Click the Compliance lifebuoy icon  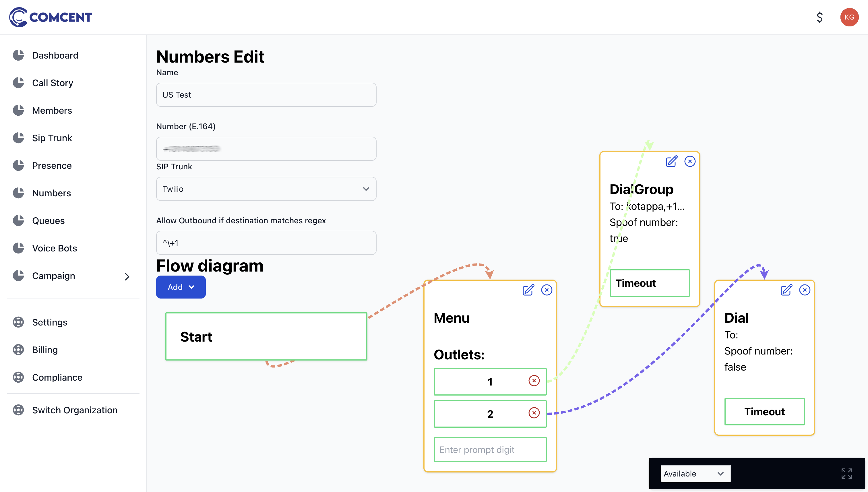(x=18, y=377)
